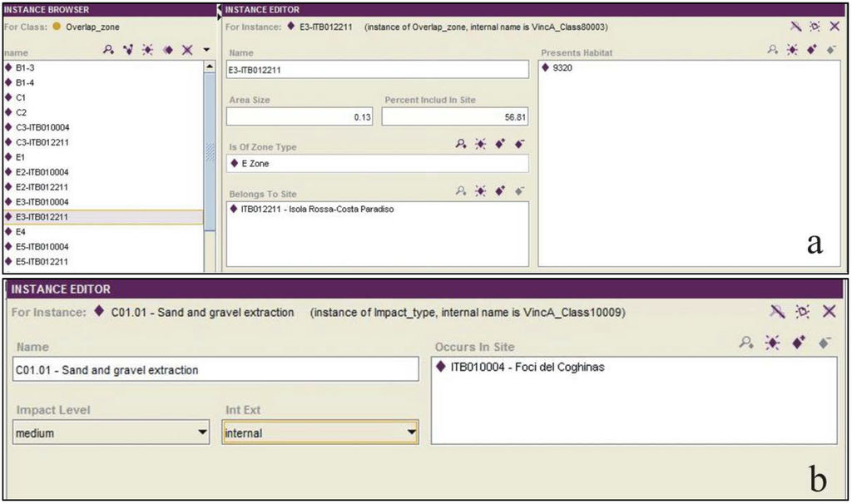Viewport: 852px width, 504px height.
Task: Click Name field containing Sand and gravel extraction
Action: pos(216,369)
